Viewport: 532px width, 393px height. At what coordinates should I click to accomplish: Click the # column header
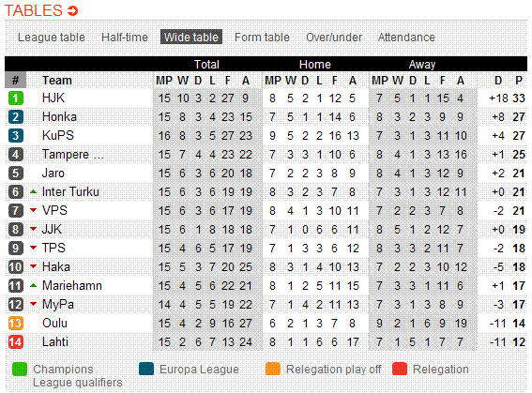[x=15, y=81]
